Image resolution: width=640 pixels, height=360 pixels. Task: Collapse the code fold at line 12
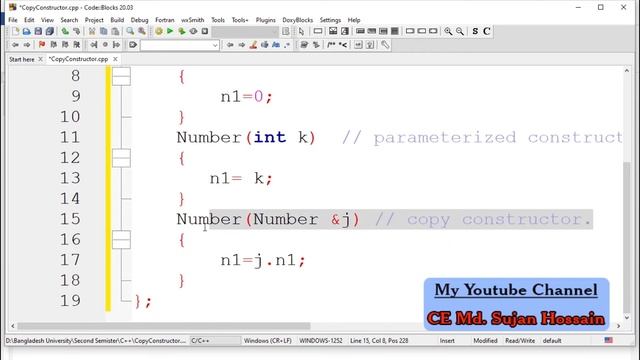121,158
